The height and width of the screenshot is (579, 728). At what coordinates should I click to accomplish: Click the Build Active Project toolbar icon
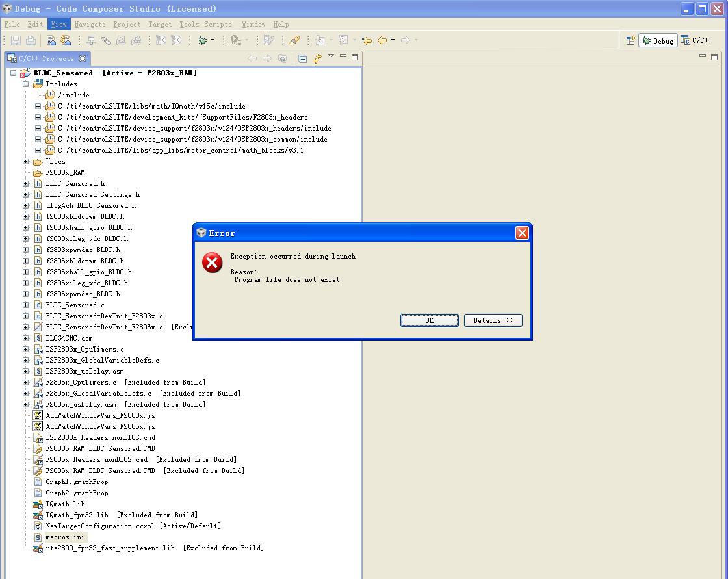(x=51, y=41)
